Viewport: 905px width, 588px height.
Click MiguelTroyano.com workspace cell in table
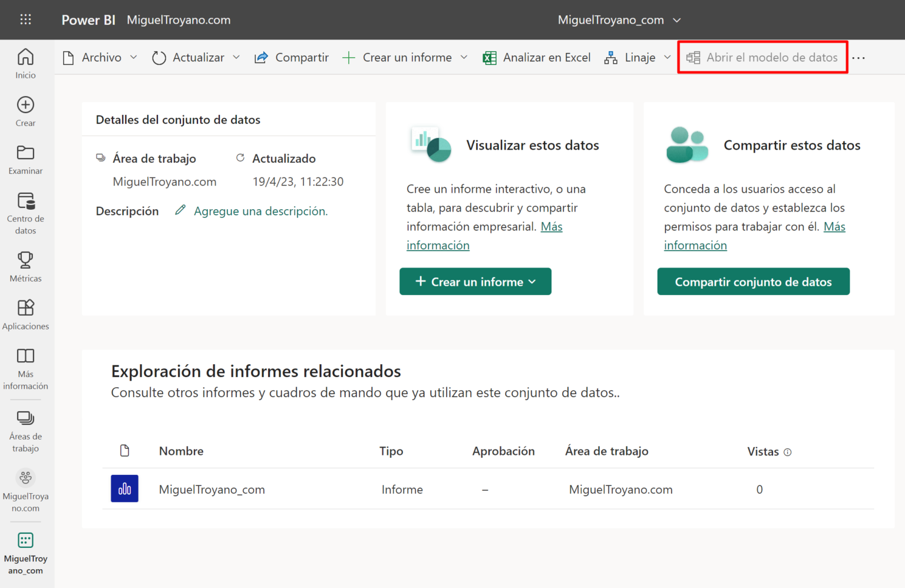point(621,490)
